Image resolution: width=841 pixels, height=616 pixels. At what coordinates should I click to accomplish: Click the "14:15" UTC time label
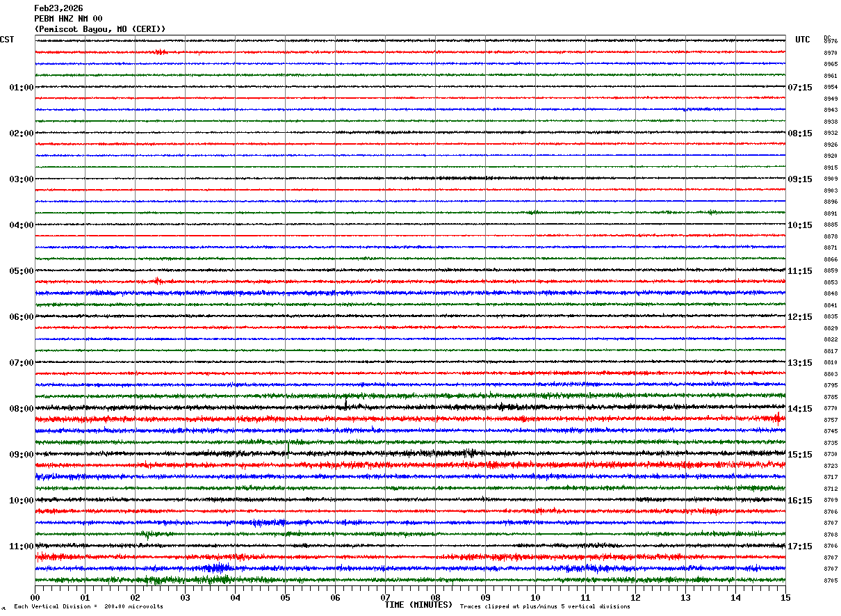click(800, 409)
